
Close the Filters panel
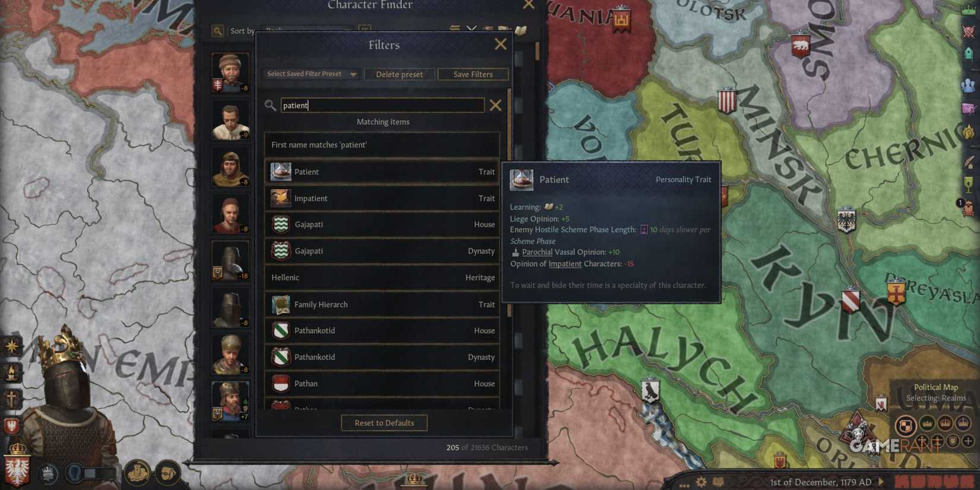click(501, 45)
